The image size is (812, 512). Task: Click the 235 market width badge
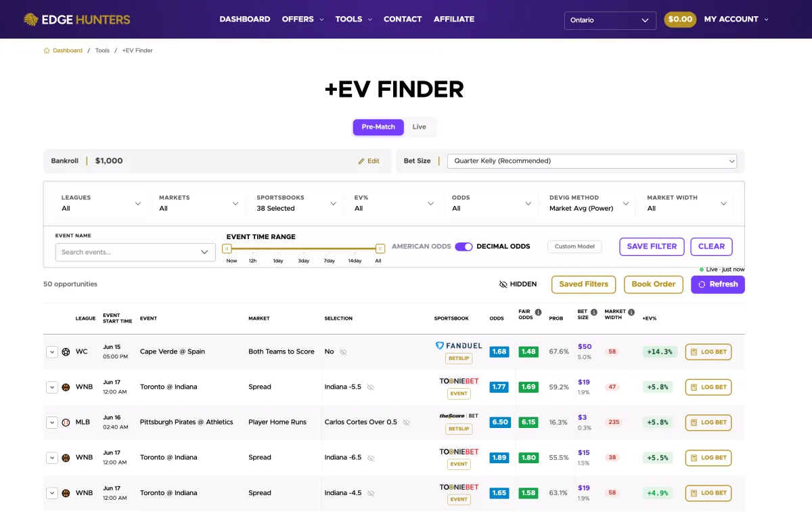[x=614, y=423]
